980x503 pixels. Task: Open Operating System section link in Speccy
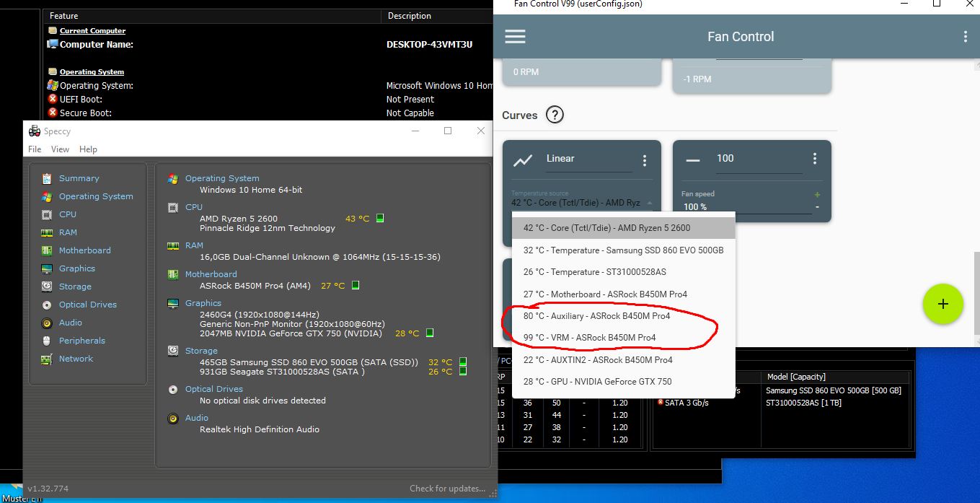click(x=222, y=178)
